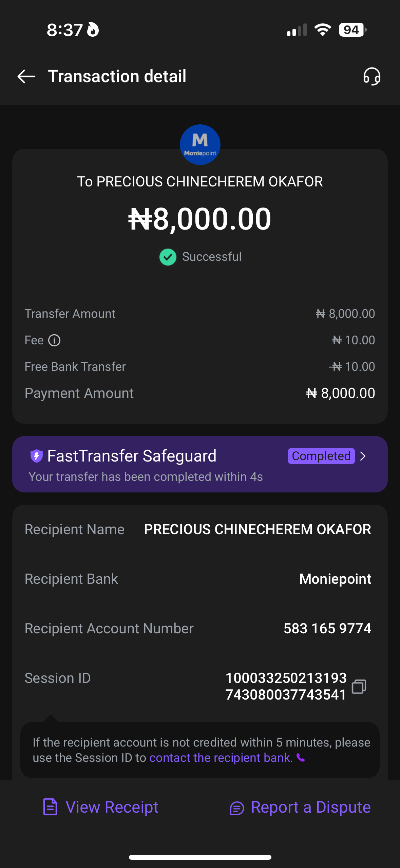Tap Report a Dispute

[x=300, y=807]
